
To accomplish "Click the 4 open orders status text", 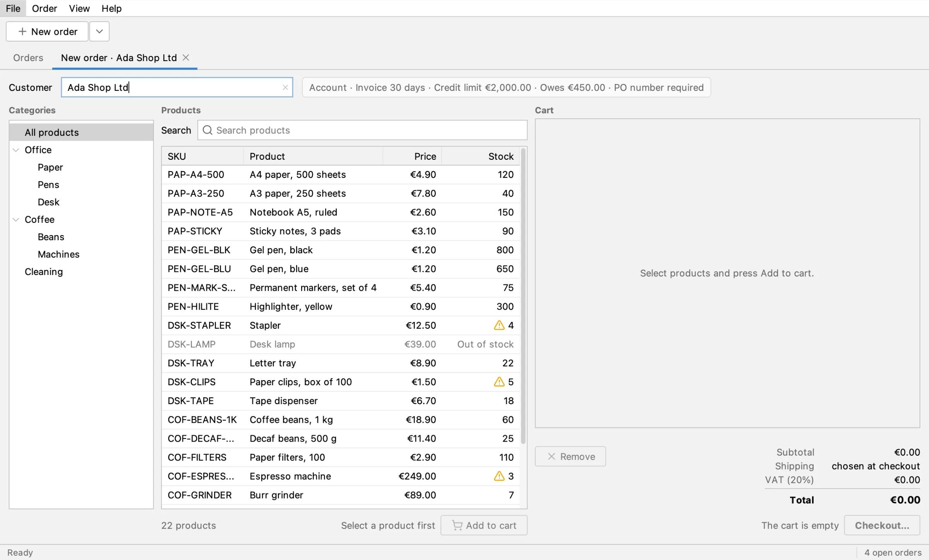I will 893,552.
